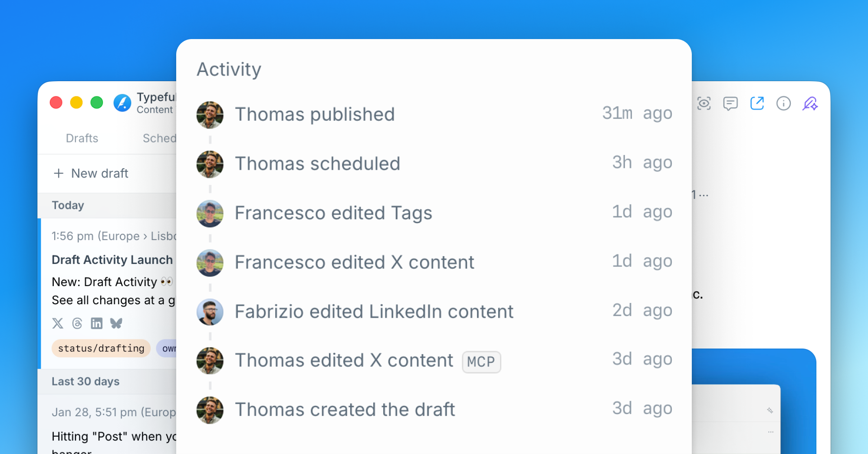The image size is (868, 454).
Task: Click the Thomas published activity entry
Action: click(x=315, y=115)
